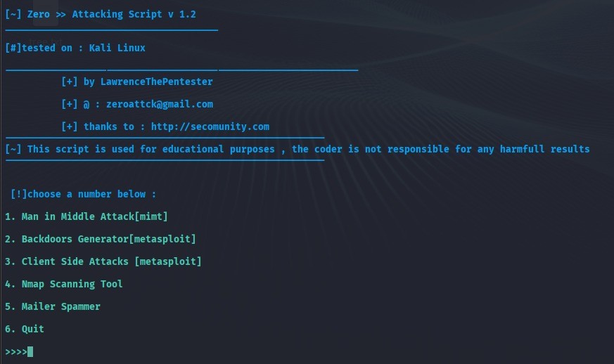Click the Quit option in the list
This screenshot has height=364, width=614.
pos(25,329)
